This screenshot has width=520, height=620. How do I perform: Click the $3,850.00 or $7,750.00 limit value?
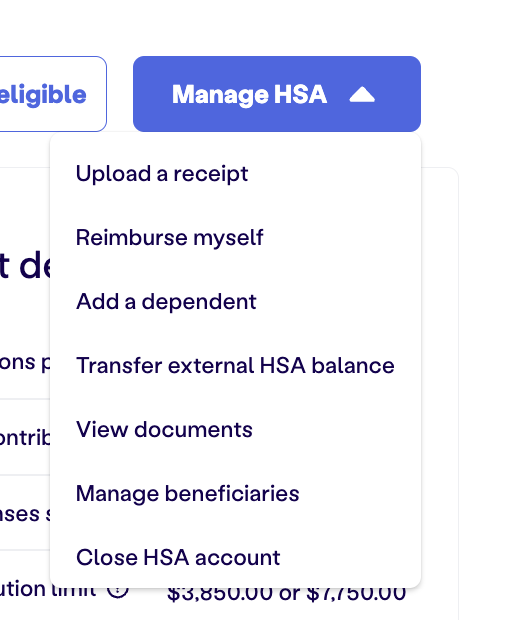(286, 594)
